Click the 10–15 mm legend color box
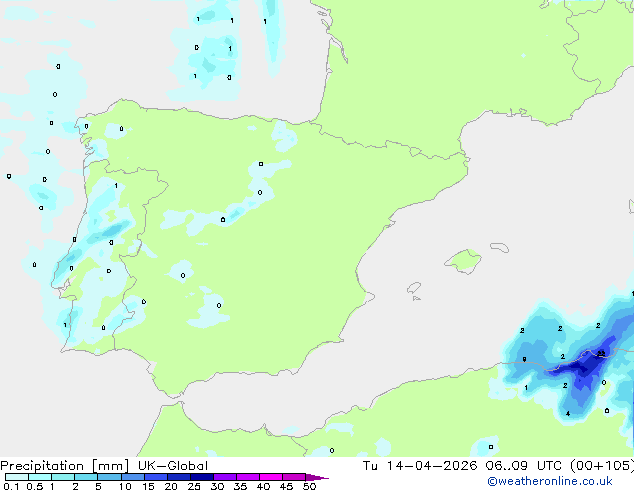Viewport: 634px width, 490px height. (132, 477)
